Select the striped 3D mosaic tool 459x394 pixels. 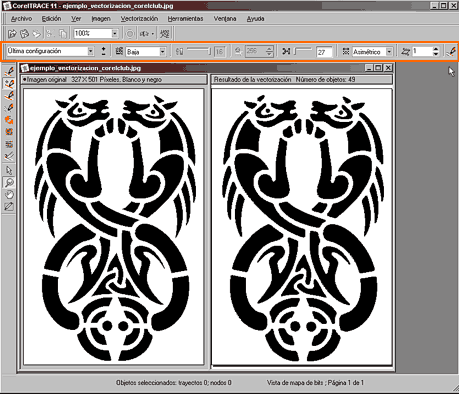(9, 144)
